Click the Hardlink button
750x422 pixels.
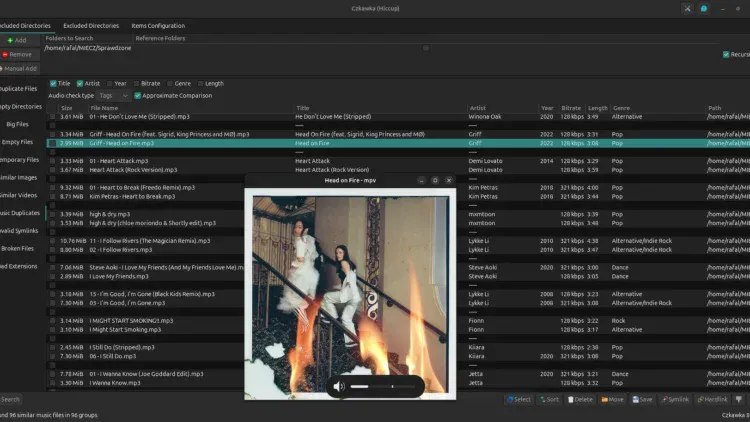tap(712, 399)
